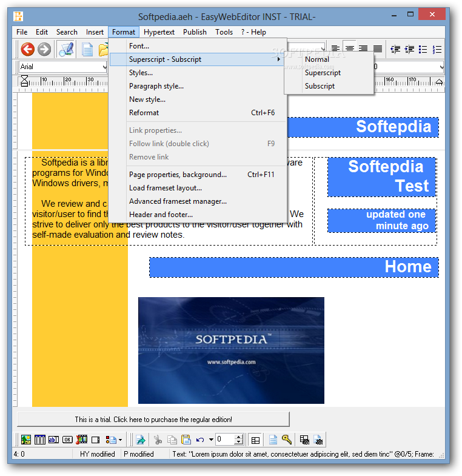Open the Search menu

[x=67, y=32]
